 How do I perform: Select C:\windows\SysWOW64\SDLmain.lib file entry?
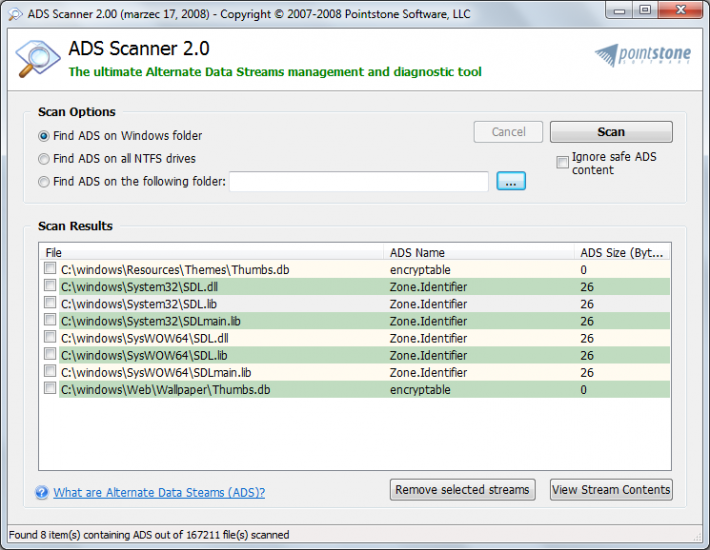tap(156, 373)
